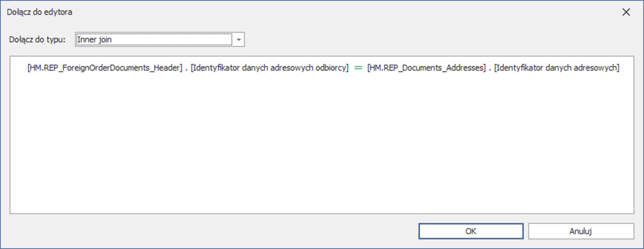Image resolution: width=644 pixels, height=249 pixels.
Task: Click the dot after Documents_Addresses
Action: [x=489, y=69]
